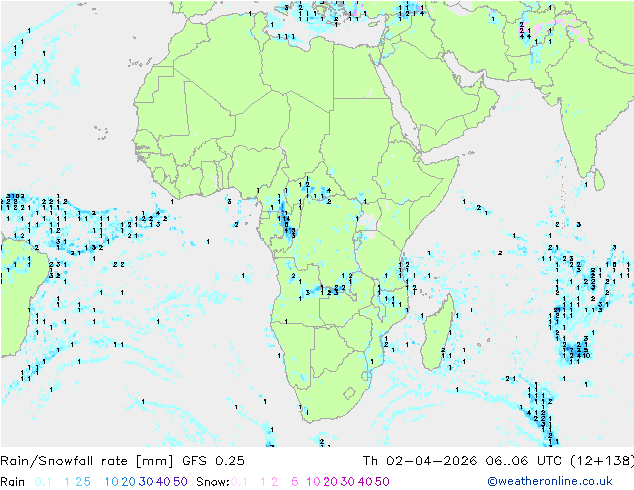Pick the snow legend value 50

point(382,482)
